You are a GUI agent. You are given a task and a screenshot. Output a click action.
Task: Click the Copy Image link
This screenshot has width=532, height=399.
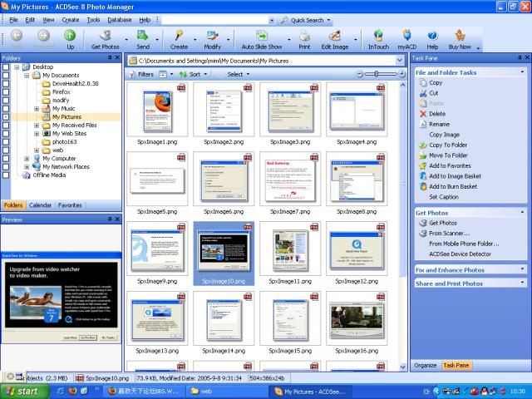444,135
